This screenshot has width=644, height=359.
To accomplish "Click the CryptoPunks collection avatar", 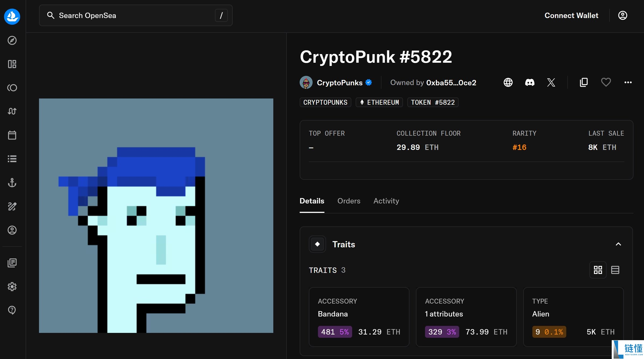I will point(306,82).
